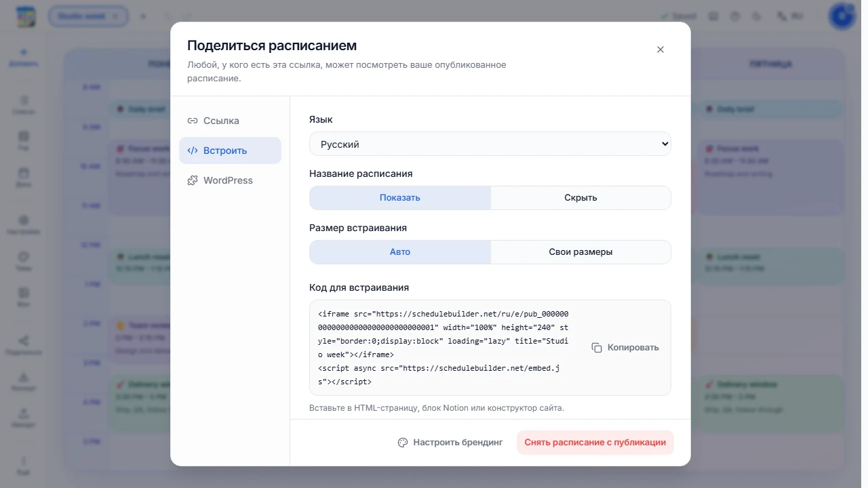Viewport: 868px width, 488px height.
Task: Click inside the iframe embed code box
Action: [443, 348]
